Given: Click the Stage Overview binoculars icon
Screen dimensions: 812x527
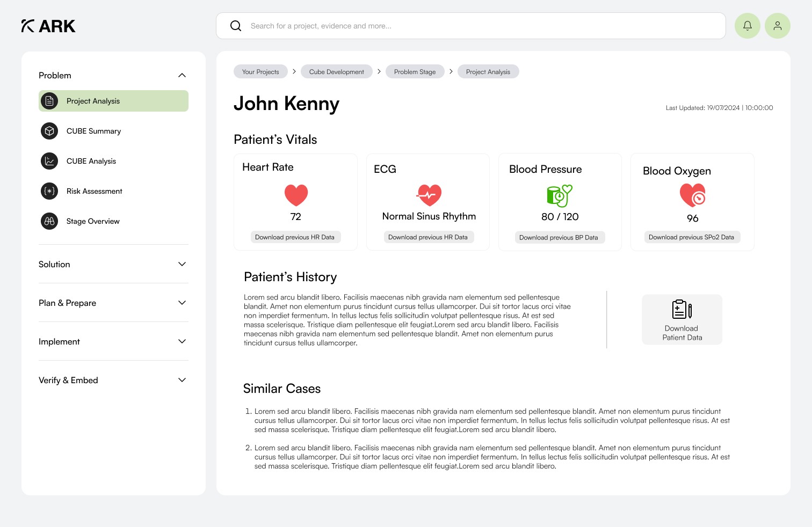Looking at the screenshot, I should (x=49, y=221).
